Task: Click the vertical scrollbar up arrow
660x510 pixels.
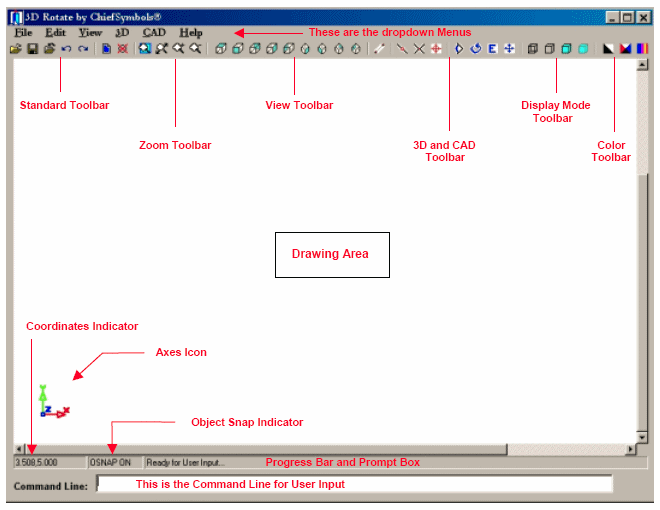Action: 642,65
